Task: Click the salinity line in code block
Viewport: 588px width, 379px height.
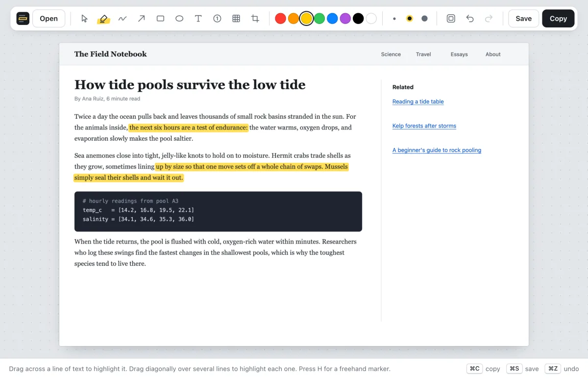Action: [x=138, y=219]
